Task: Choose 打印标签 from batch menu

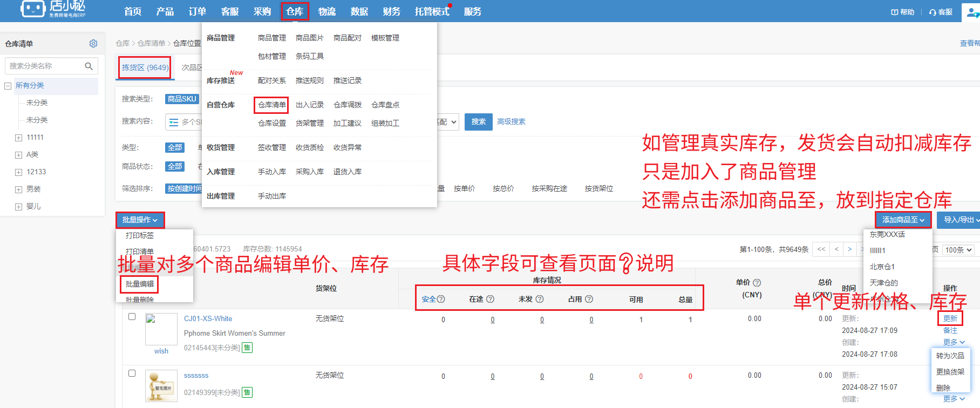Action: pos(140,235)
